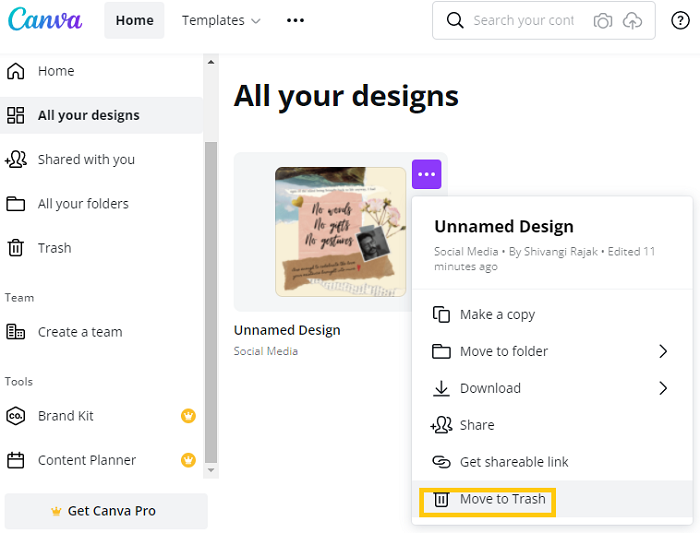The image size is (700, 533).
Task: Click the cloud upload icon
Action: (x=631, y=21)
